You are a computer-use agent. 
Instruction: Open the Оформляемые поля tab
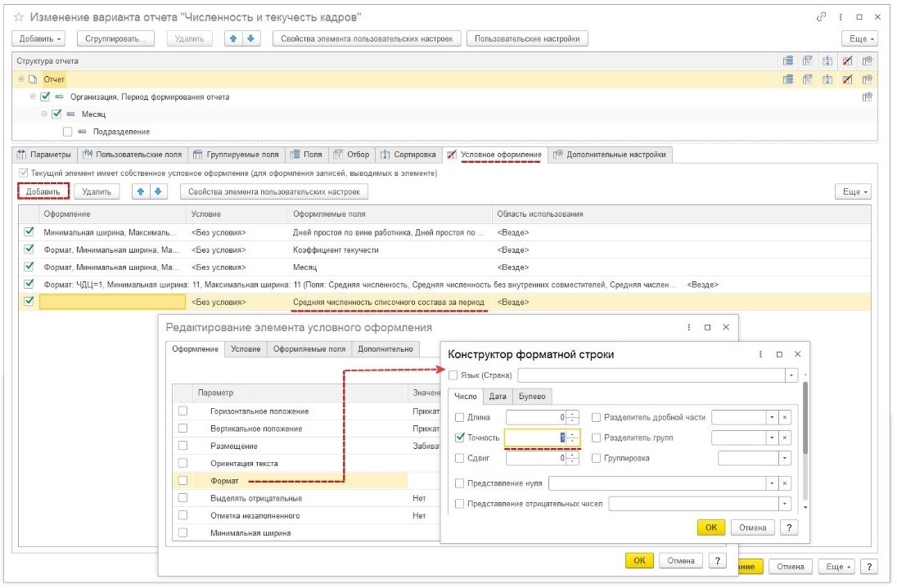(x=309, y=349)
